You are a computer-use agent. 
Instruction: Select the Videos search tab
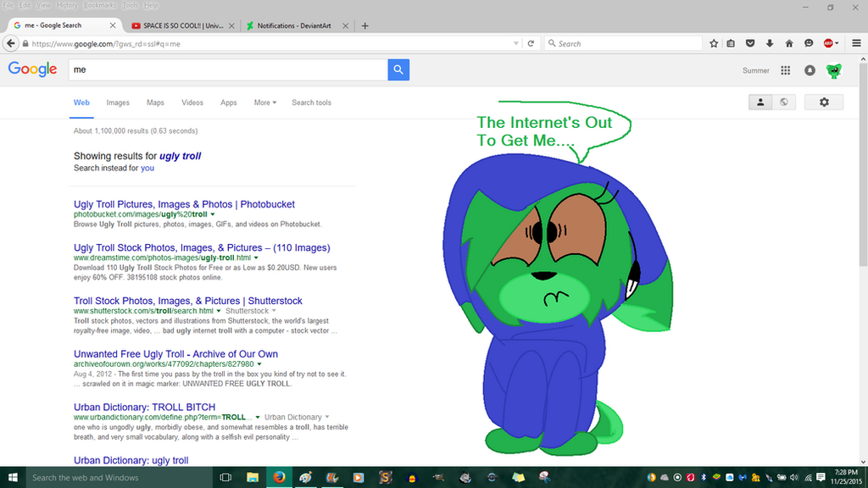[x=192, y=103]
